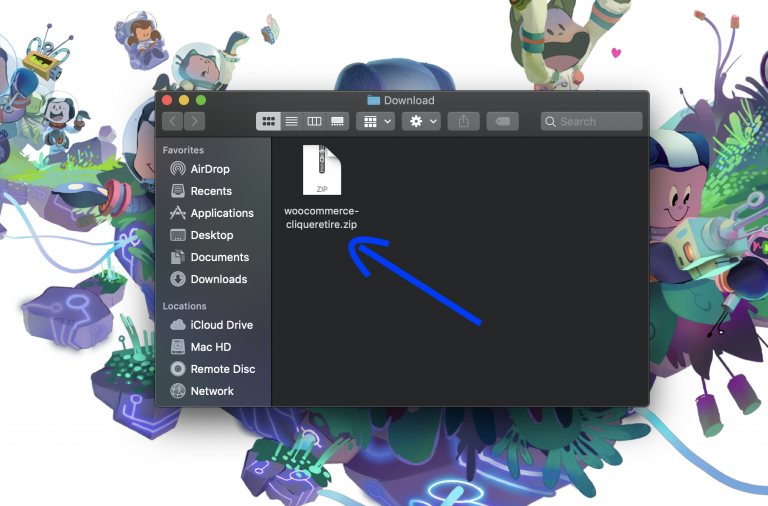Open Documents from the sidebar

219,257
